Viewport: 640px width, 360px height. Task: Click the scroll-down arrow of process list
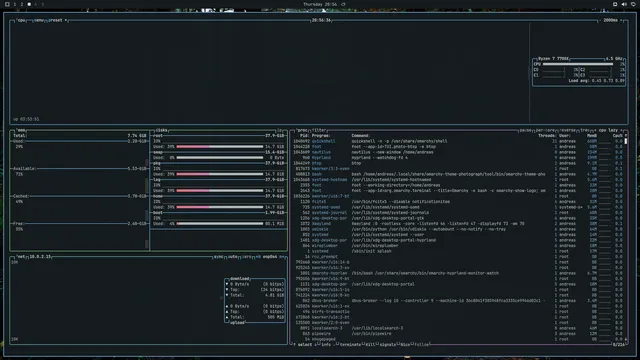pos(626,339)
